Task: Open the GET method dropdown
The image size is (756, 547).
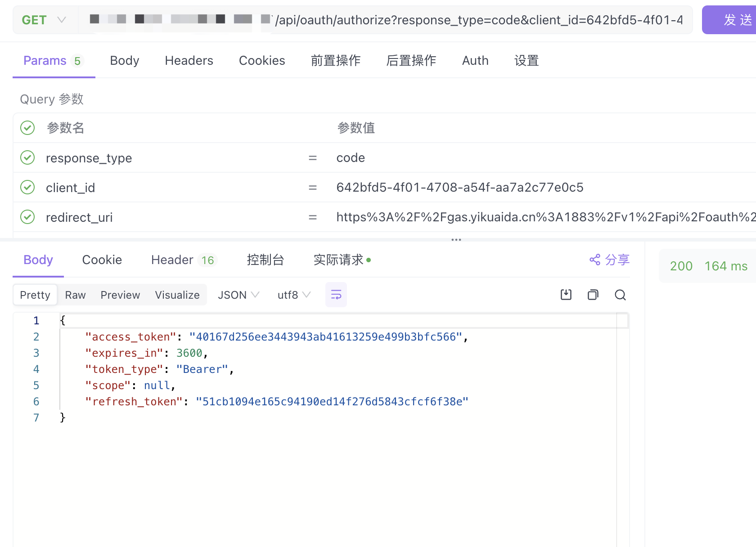Action: [45, 20]
